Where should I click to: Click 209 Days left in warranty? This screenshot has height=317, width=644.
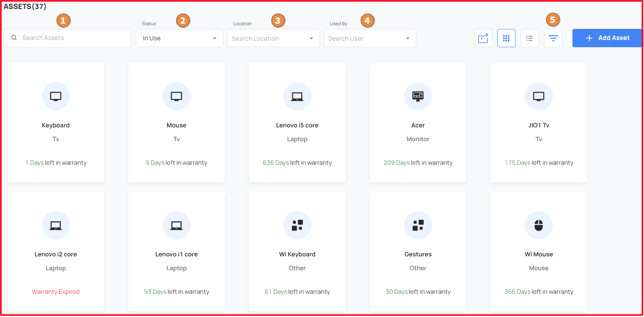(418, 163)
